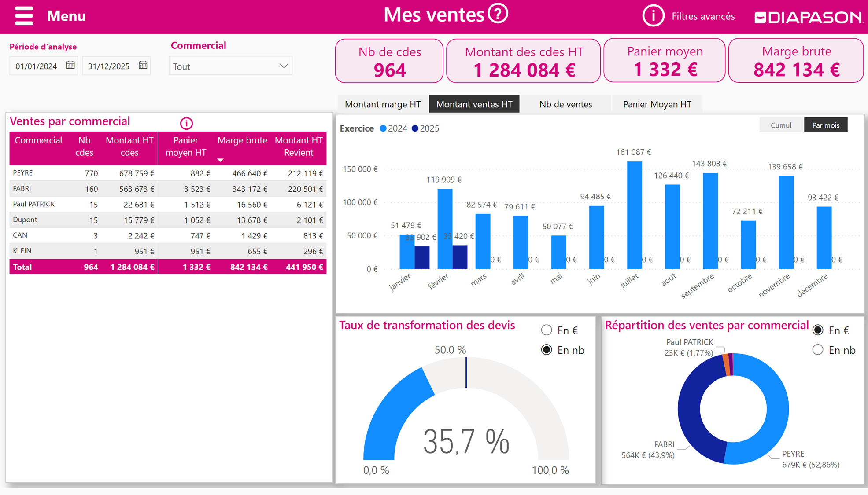Image resolution: width=868 pixels, height=495 pixels.
Task: Click the Marge brute sort arrow
Action: pos(220,160)
